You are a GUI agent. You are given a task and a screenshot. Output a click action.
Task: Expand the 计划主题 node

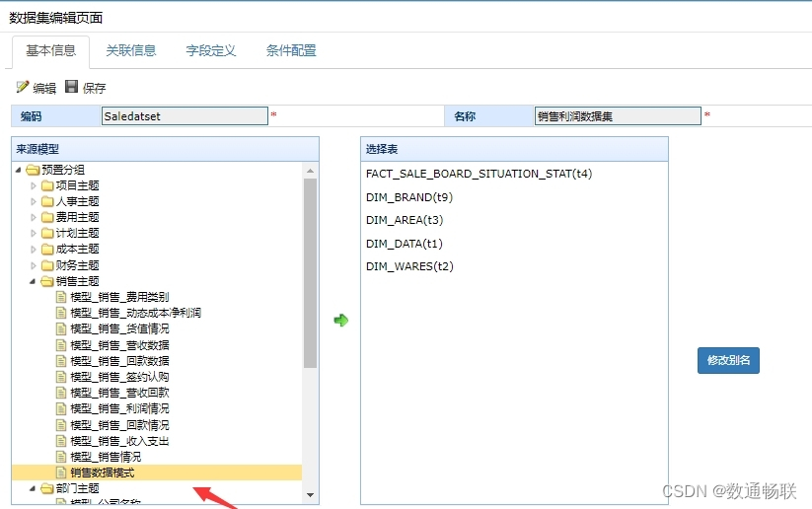tap(34, 234)
